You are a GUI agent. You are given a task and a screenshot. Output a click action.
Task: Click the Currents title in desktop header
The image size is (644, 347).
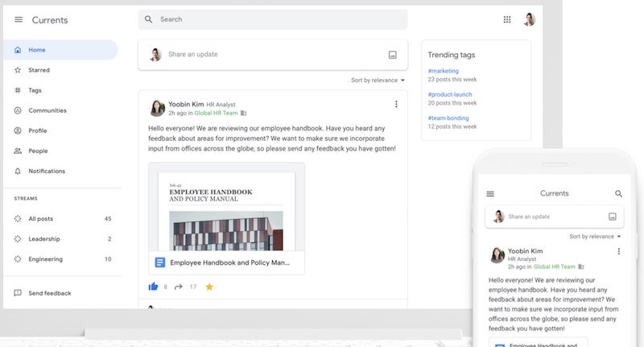coord(50,20)
